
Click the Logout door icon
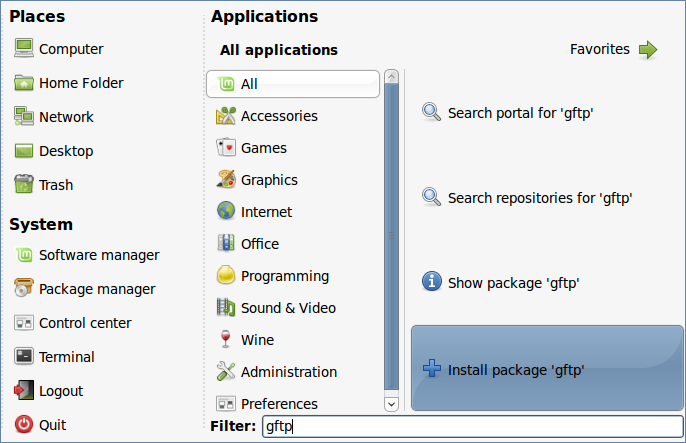pos(24,390)
